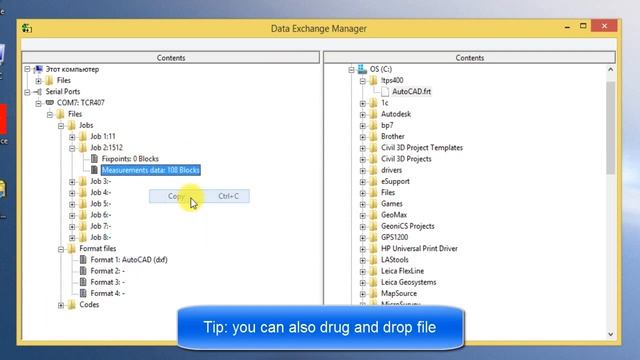Click the left pane Contents header
The width and height of the screenshot is (640, 360).
tap(171, 58)
